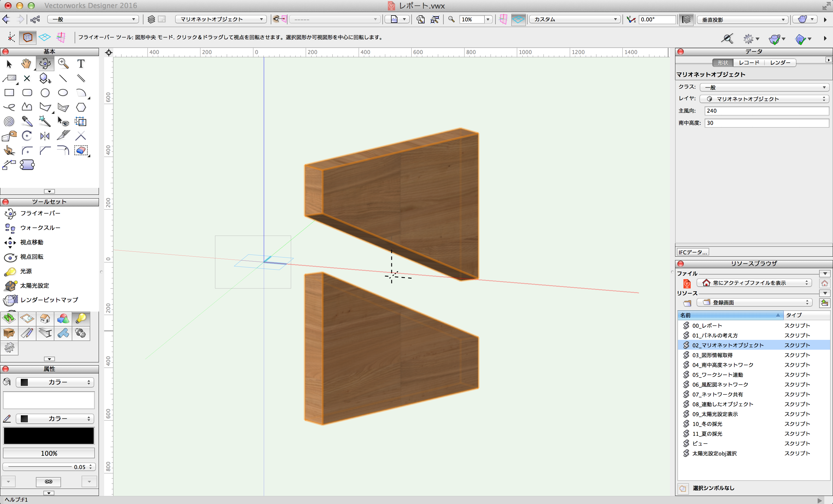The height and width of the screenshot is (504, 833).
Task: Click the black pen color swatch
Action: click(49, 436)
